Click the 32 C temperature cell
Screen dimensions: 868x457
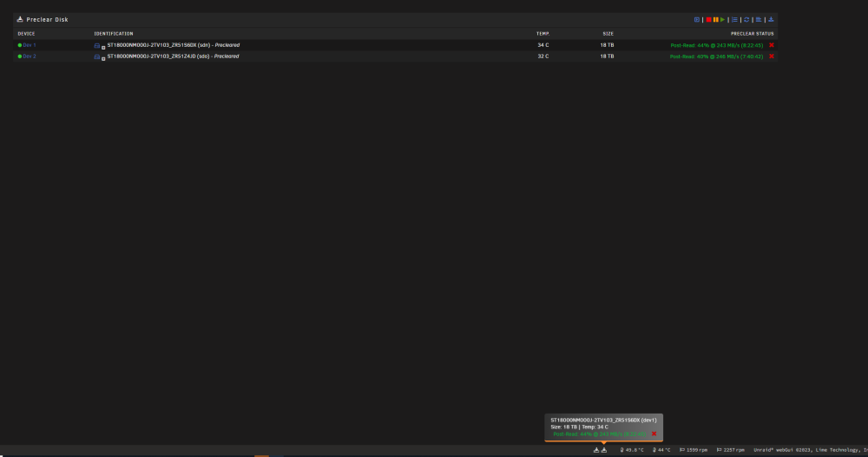coord(543,56)
